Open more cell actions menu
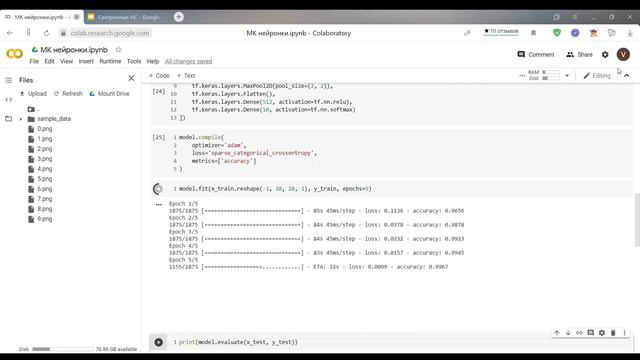 (x=624, y=333)
